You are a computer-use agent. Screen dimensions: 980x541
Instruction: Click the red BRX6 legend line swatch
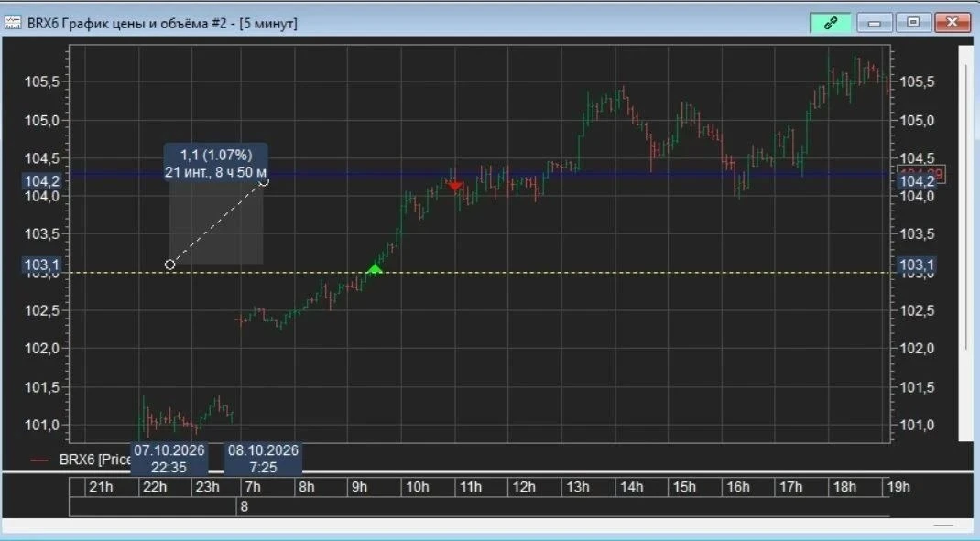point(39,460)
